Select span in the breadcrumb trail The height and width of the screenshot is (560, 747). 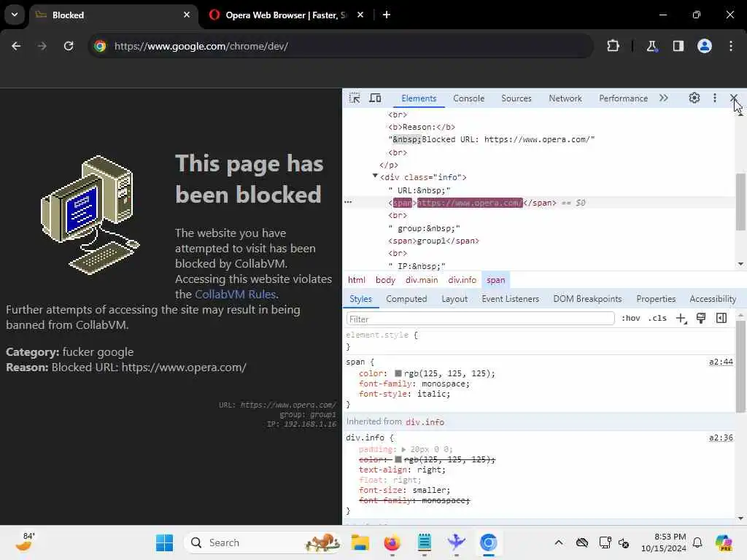pyautogui.click(x=495, y=280)
